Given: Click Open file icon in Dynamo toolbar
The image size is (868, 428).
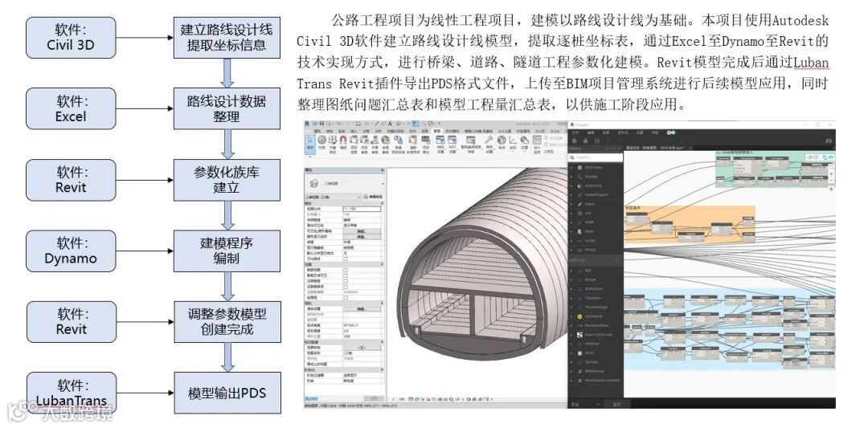Looking at the screenshot, I should 585,141.
